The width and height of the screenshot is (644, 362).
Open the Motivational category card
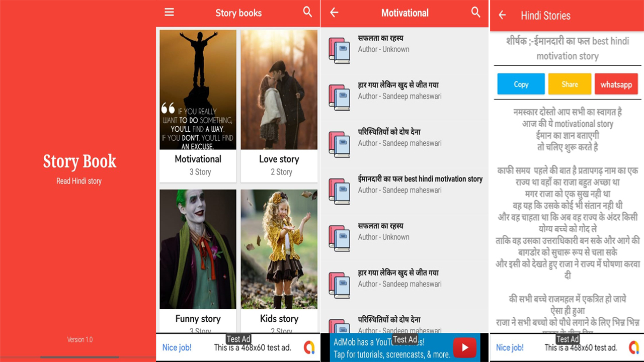[x=198, y=106]
